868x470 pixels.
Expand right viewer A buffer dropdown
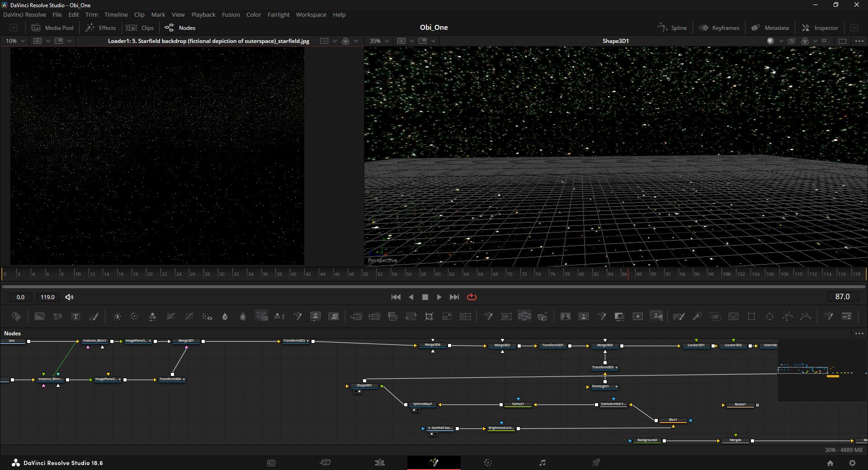pos(412,41)
